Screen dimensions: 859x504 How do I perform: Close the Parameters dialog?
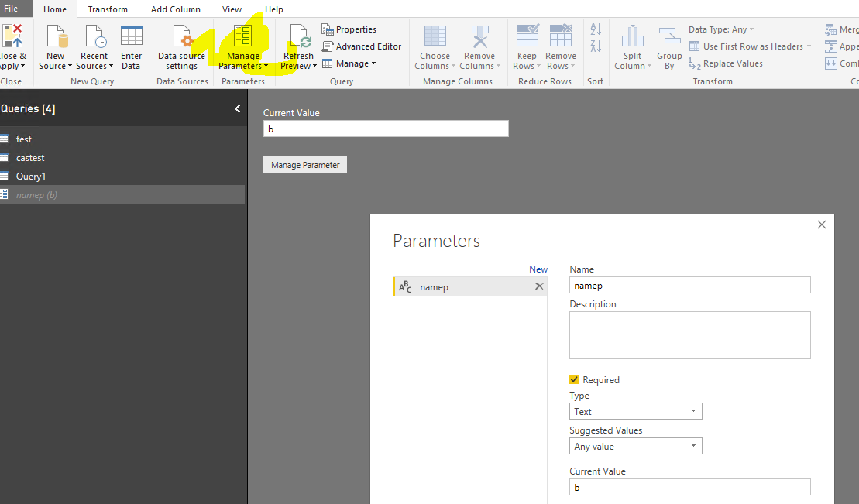pos(821,225)
